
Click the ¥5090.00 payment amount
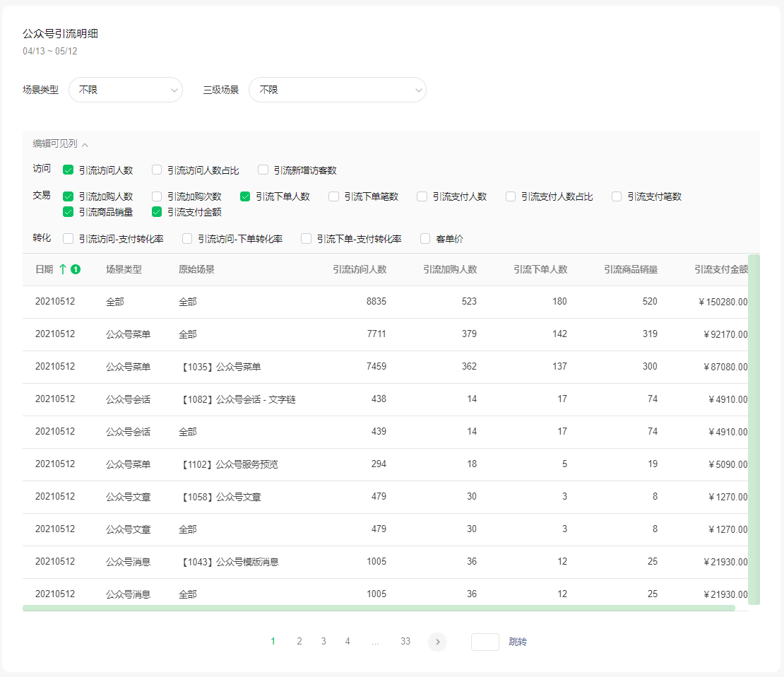point(728,464)
